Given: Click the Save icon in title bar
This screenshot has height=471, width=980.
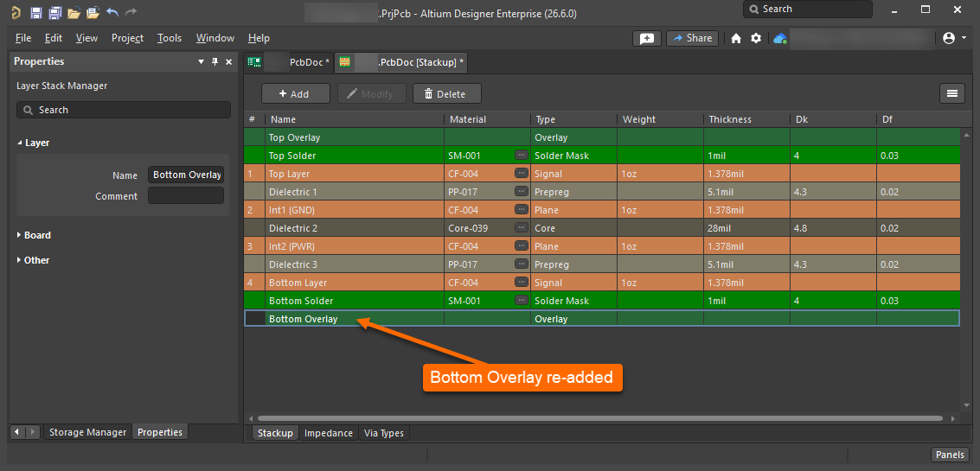Looking at the screenshot, I should (36, 12).
